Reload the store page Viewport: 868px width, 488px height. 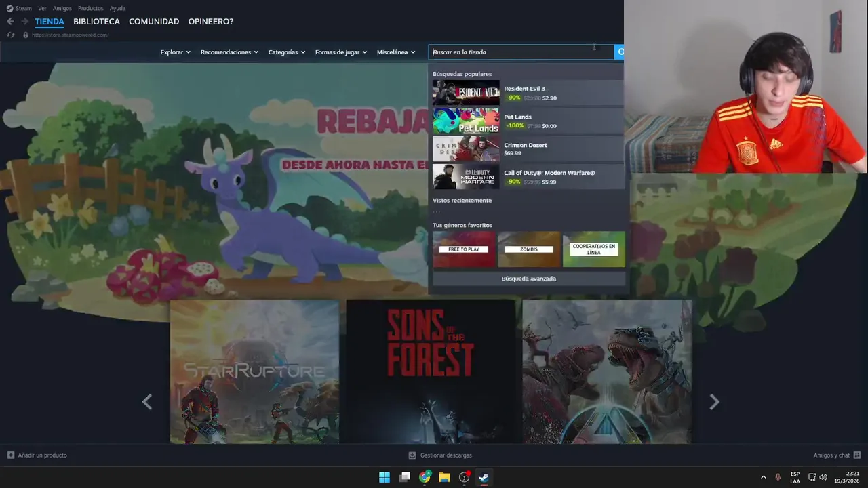point(10,35)
